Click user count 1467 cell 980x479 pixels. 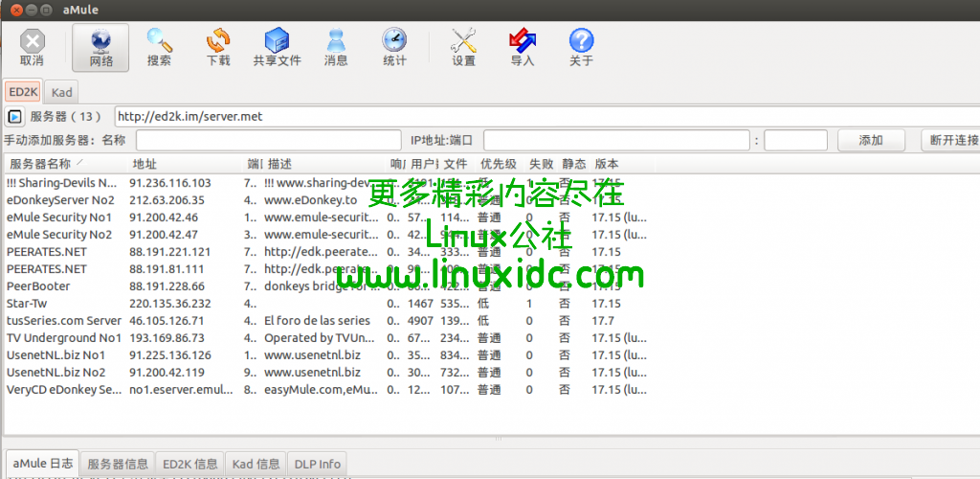(x=422, y=304)
